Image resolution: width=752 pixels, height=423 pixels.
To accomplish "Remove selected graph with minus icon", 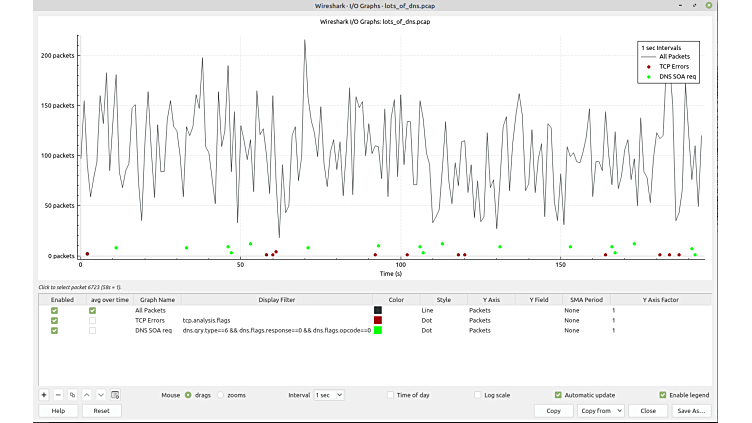I will (58, 395).
